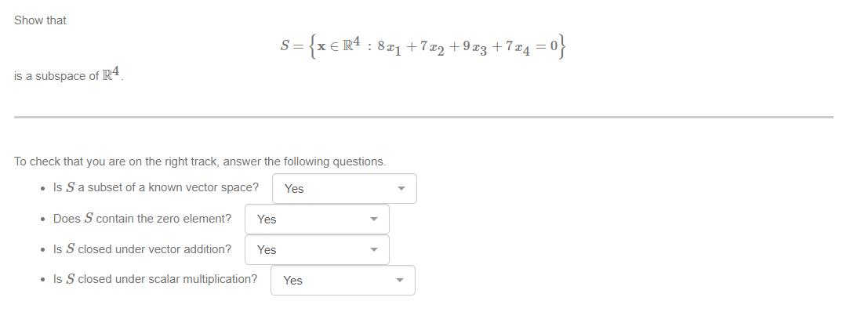The image size is (868, 330).
Task: Open the vector addition closure dropdown
Action: (x=317, y=250)
